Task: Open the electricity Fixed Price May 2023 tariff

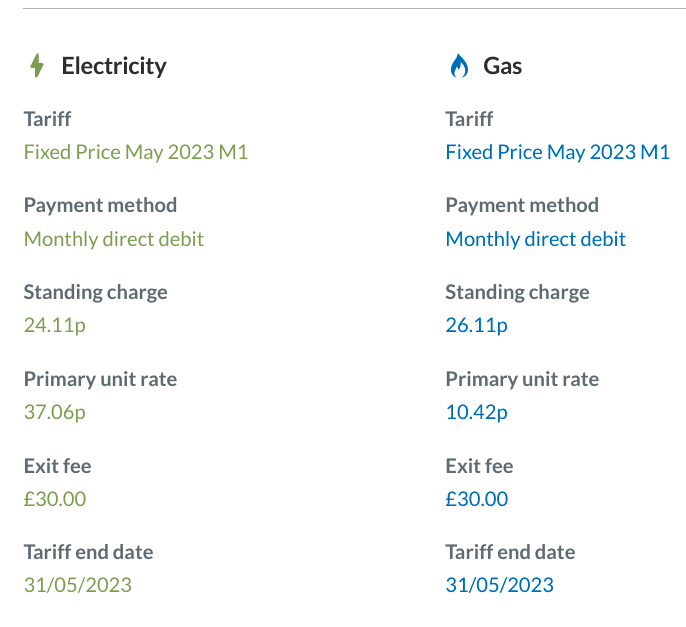Action: [x=136, y=153]
